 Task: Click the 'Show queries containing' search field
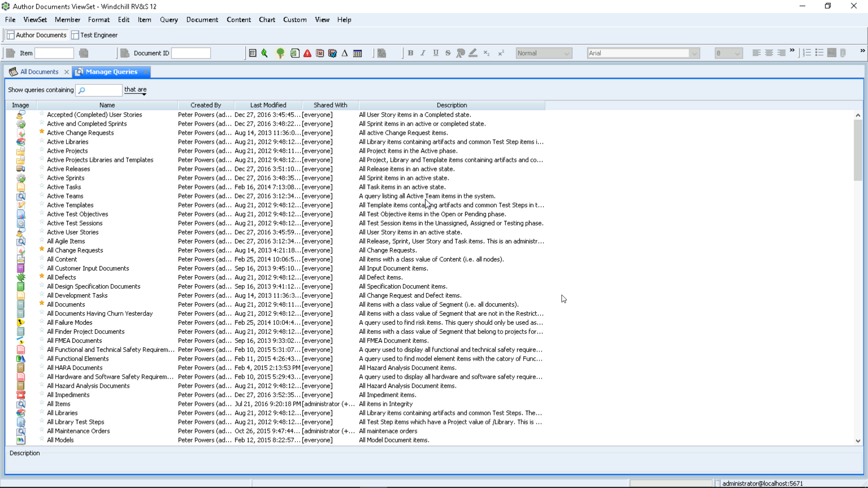pyautogui.click(x=99, y=90)
